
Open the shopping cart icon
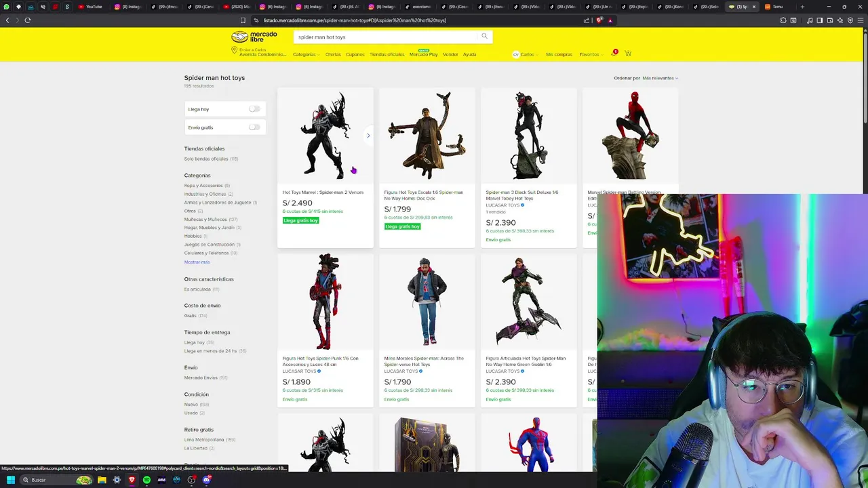tap(628, 54)
